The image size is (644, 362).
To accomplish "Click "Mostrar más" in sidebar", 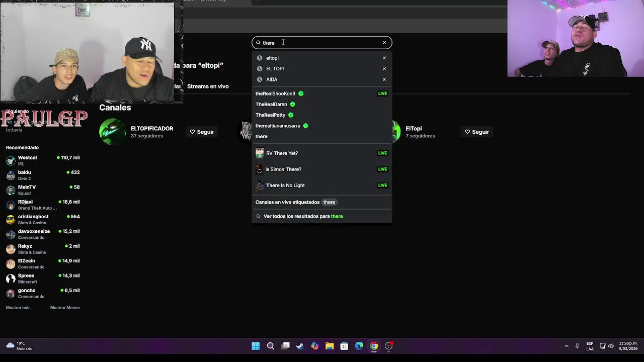I will click(18, 308).
